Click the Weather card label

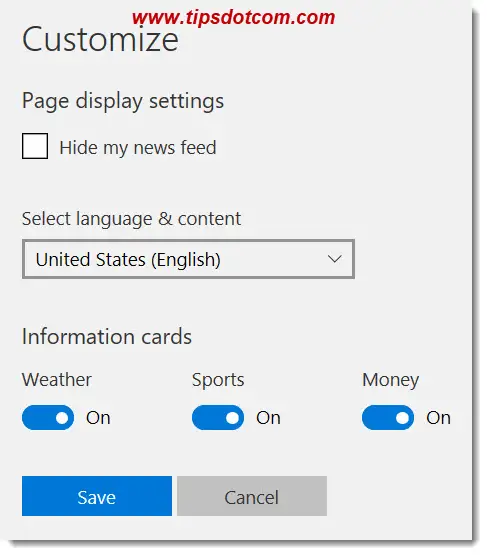(x=57, y=380)
